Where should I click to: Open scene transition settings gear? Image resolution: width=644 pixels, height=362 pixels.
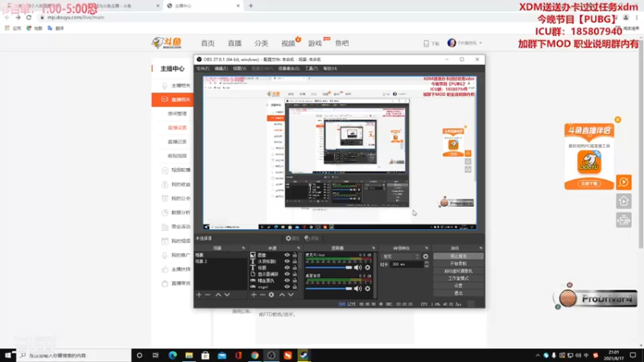pos(426,257)
